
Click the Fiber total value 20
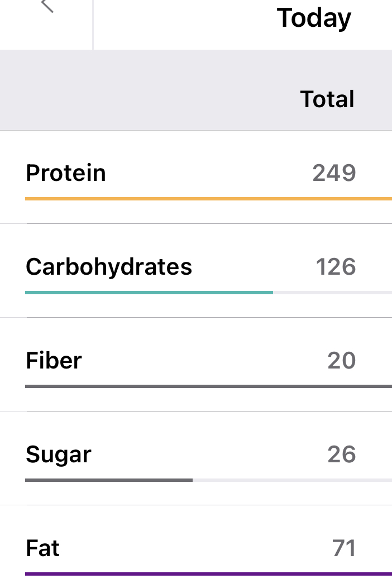click(x=341, y=361)
